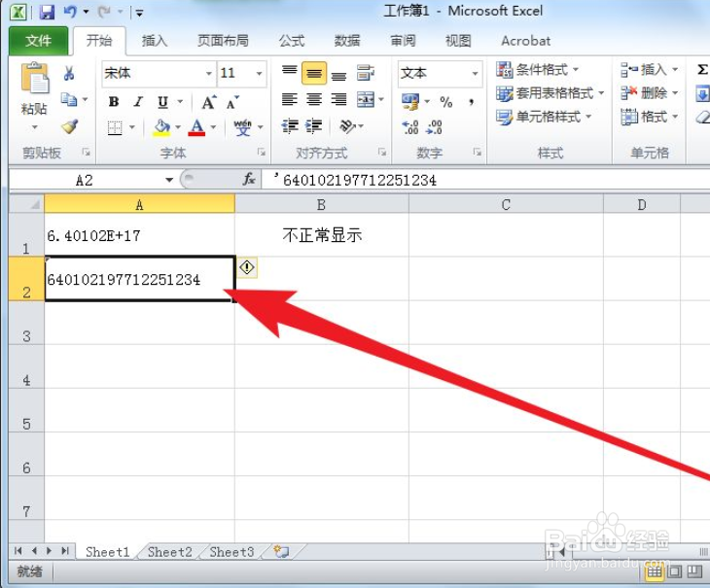Open the font name dropdown (宋体)
Screen dimensions: 710x588
209,73
